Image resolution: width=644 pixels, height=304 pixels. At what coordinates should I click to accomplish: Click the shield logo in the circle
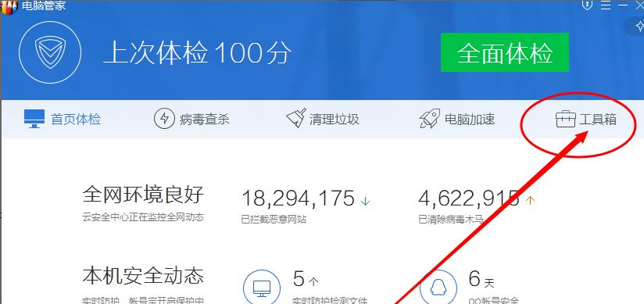point(50,52)
